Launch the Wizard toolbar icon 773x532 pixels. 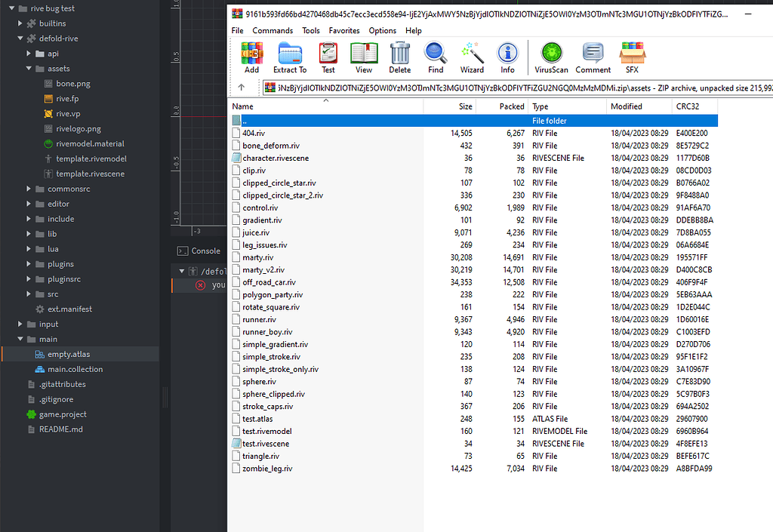pos(471,57)
